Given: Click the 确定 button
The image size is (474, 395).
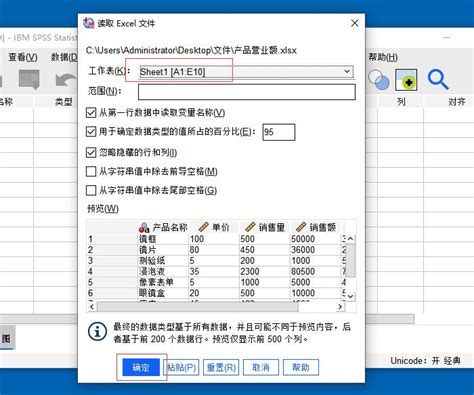Looking at the screenshot, I should [141, 367].
